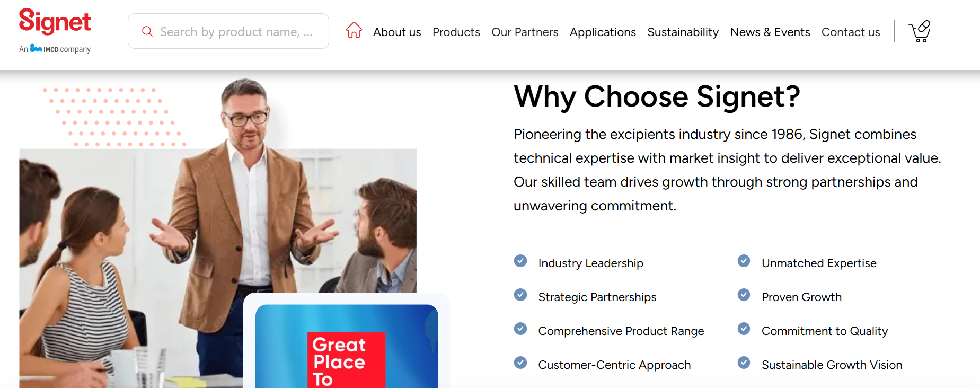
Task: Go to Our Partners page
Action: coord(525,32)
